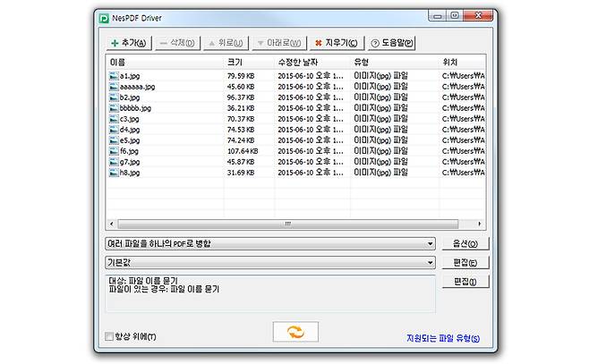Select the g7.jpg file icon
589x364 pixels.
coord(114,162)
